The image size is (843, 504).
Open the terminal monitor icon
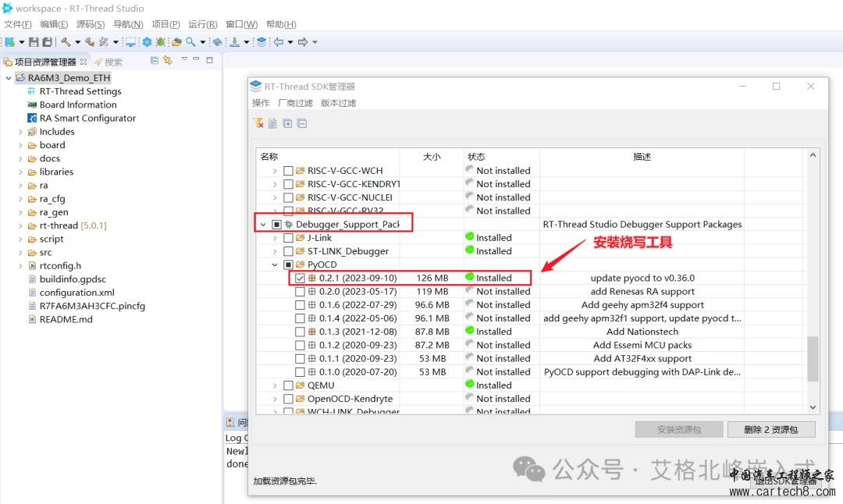(x=130, y=42)
